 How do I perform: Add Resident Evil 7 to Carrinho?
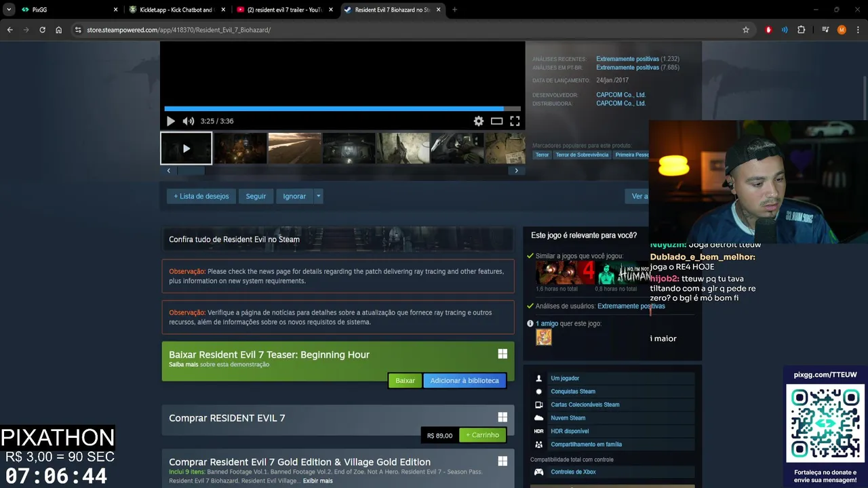482,435
